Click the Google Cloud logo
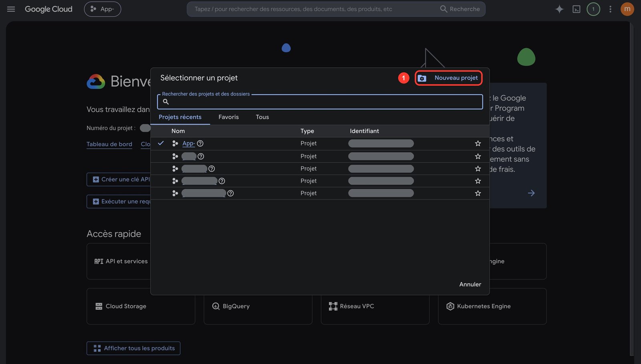The width and height of the screenshot is (641, 364). 48,9
